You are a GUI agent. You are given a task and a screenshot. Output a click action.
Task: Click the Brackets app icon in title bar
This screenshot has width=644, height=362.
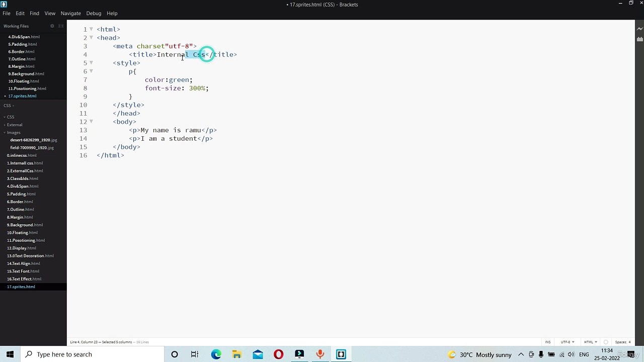coord(4,4)
